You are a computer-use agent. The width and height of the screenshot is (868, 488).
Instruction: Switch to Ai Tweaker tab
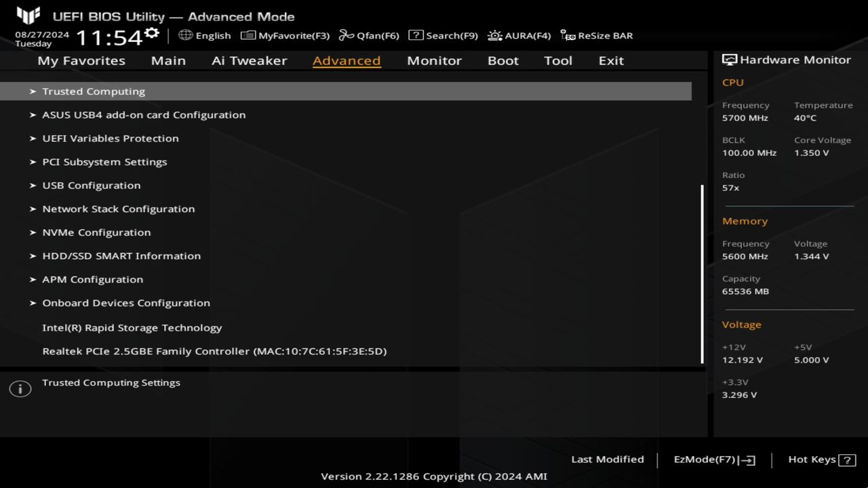pyautogui.click(x=249, y=60)
